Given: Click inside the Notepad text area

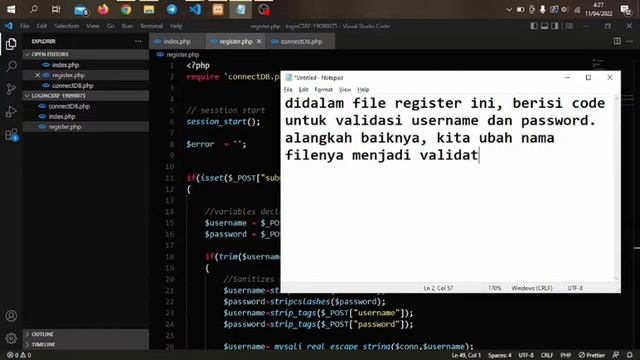Looking at the screenshot, I should tap(447, 188).
